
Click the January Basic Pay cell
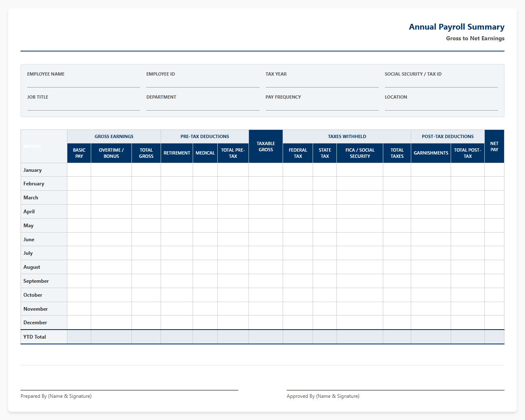tap(79, 170)
